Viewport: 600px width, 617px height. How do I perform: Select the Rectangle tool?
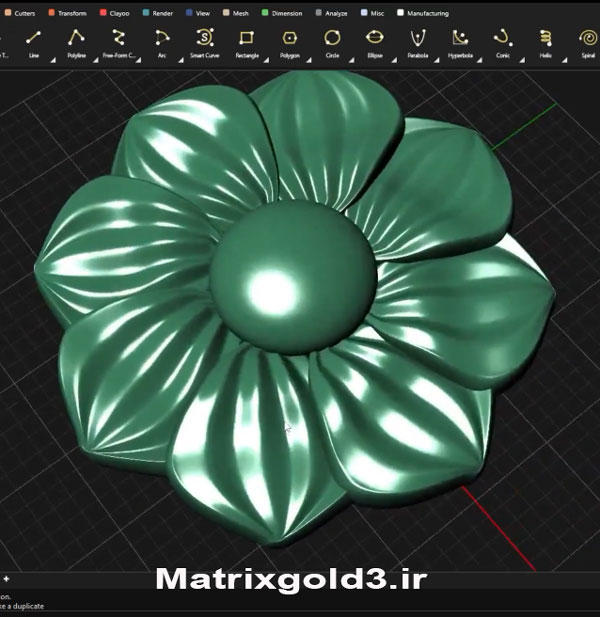point(247,42)
